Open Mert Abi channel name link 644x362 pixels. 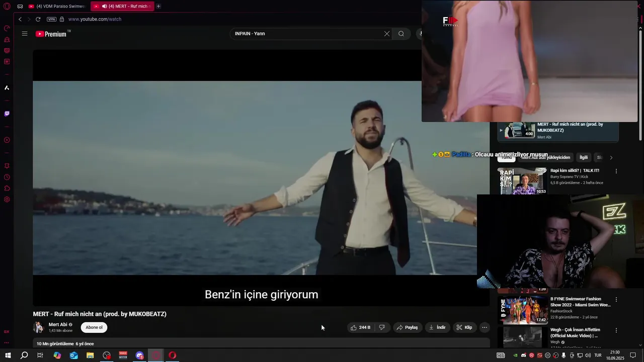click(x=58, y=325)
